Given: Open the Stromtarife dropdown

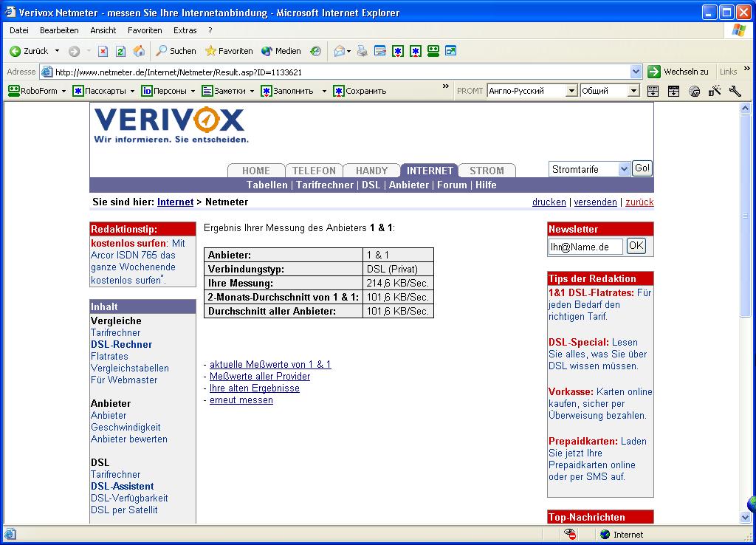Looking at the screenshot, I should point(589,169).
